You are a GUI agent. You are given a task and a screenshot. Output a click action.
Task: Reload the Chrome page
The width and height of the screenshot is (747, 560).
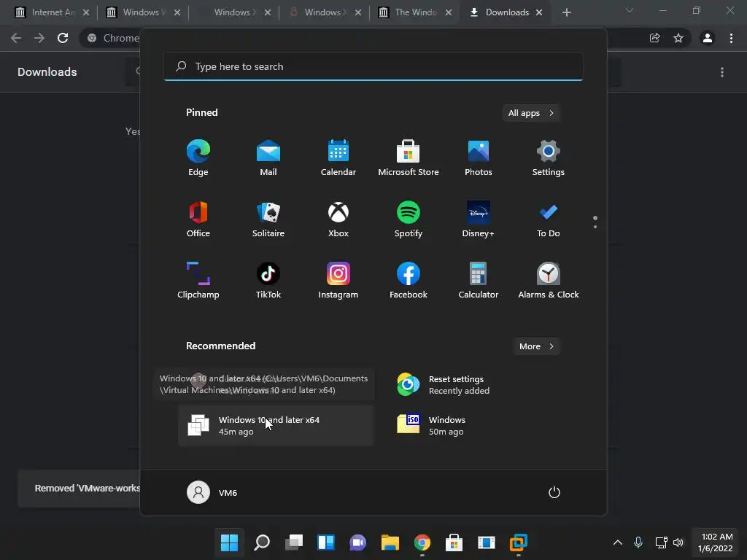click(63, 38)
